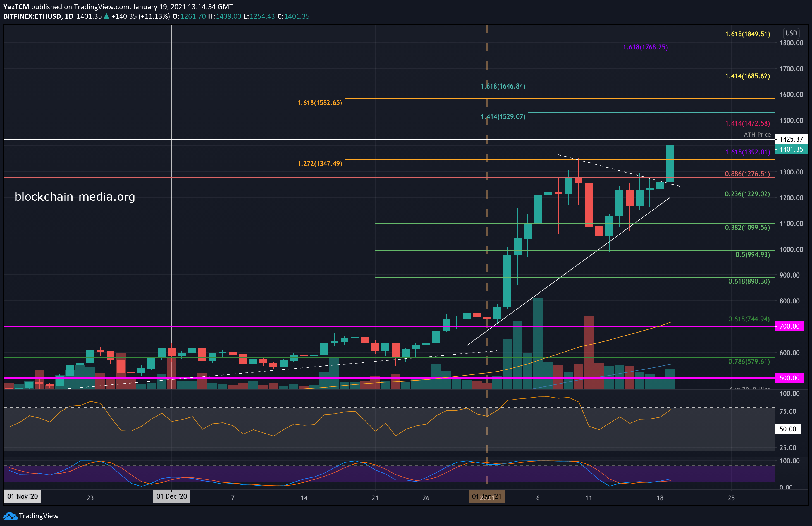Click the green 0.382(1099.56) retracement label
812x526 pixels.
click(x=747, y=227)
